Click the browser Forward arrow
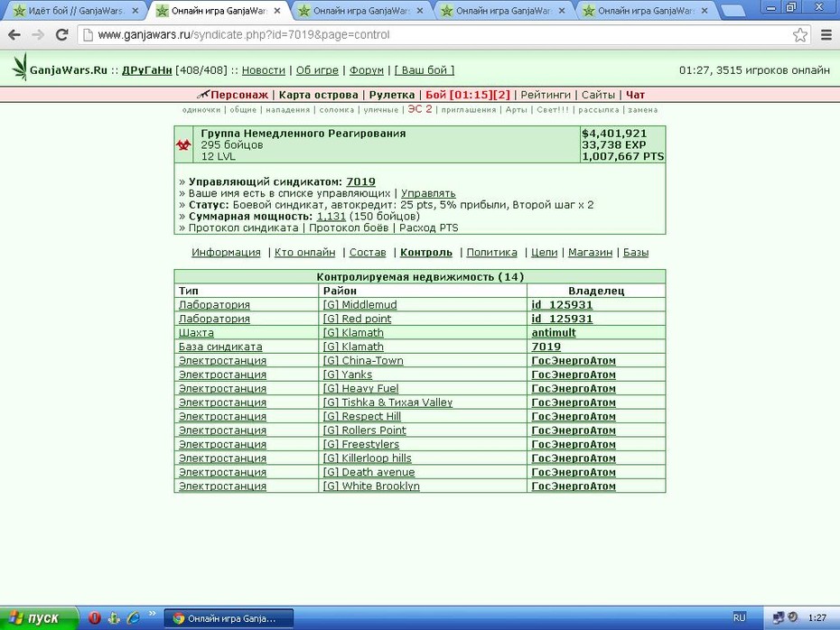Image resolution: width=840 pixels, height=630 pixels. (x=38, y=35)
